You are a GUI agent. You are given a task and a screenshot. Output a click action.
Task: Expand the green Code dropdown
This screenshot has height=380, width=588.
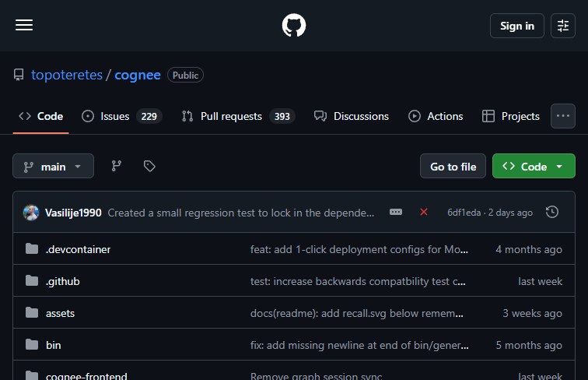point(534,166)
